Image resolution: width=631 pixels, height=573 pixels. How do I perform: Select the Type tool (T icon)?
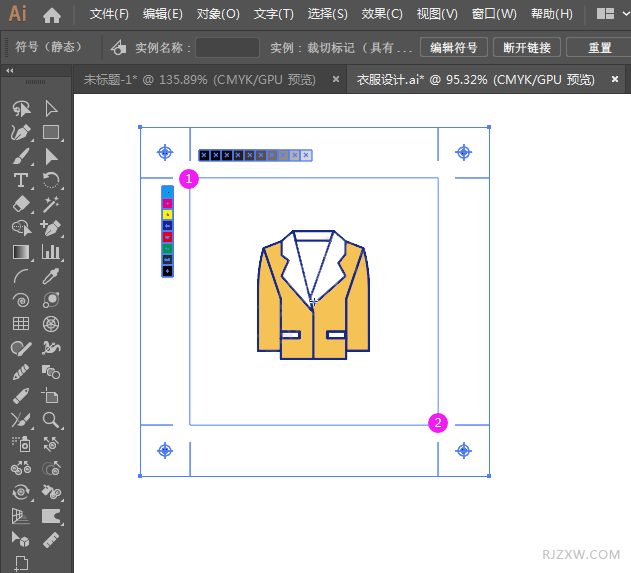click(x=20, y=180)
